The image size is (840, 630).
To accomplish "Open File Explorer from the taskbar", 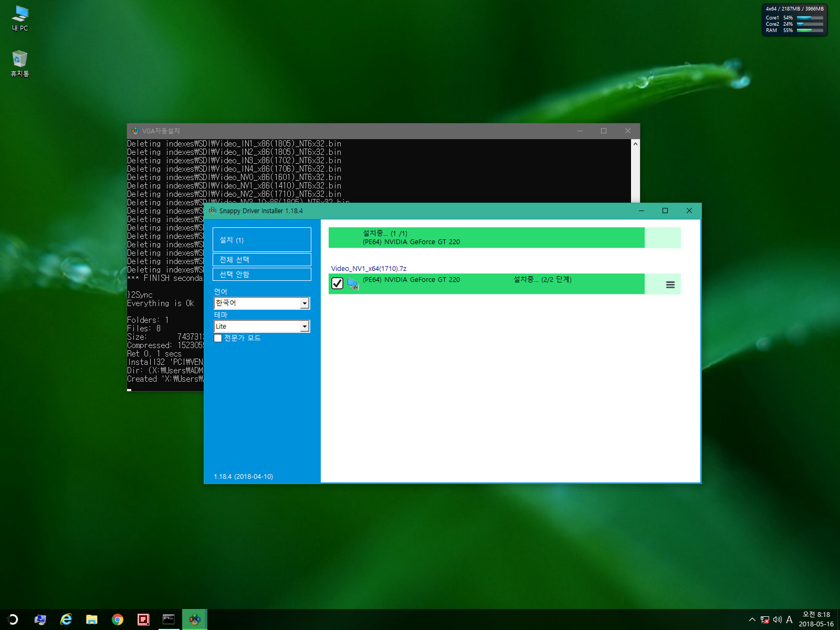I will tap(92, 619).
